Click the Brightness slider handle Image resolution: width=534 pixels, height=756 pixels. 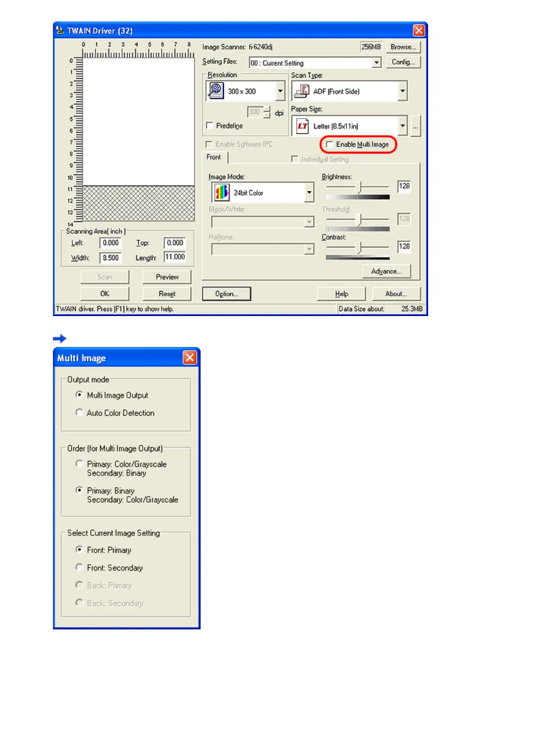coord(358,187)
